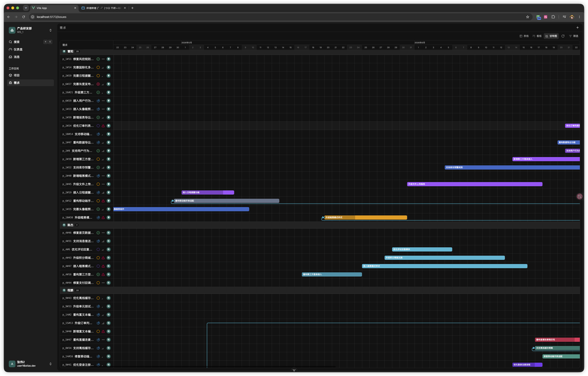Screen dimensions: 588x376
Task: Click assignee avatar of row p_1#22
Action: tap(109, 168)
